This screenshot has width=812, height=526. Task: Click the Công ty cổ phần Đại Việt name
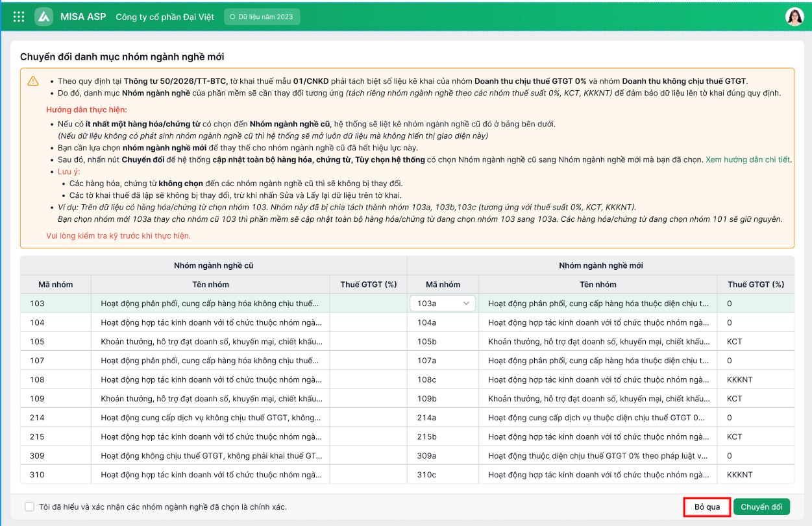point(165,17)
